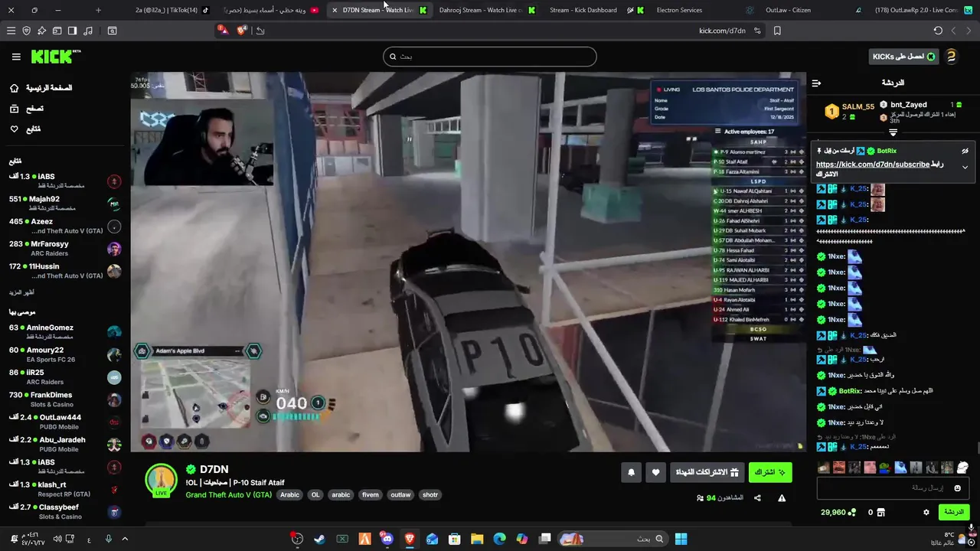Show hidden system tray icons
The image size is (980, 551).
[125, 539]
